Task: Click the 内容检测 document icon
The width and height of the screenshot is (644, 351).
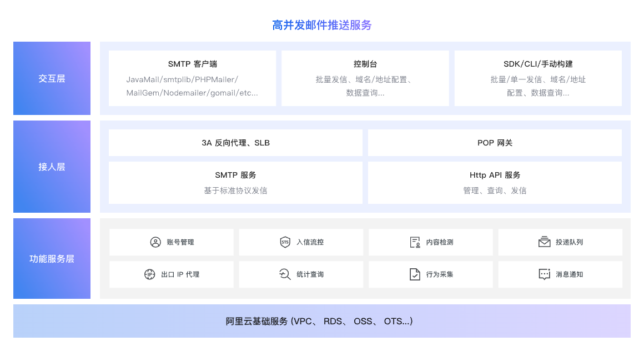Action: click(x=415, y=242)
